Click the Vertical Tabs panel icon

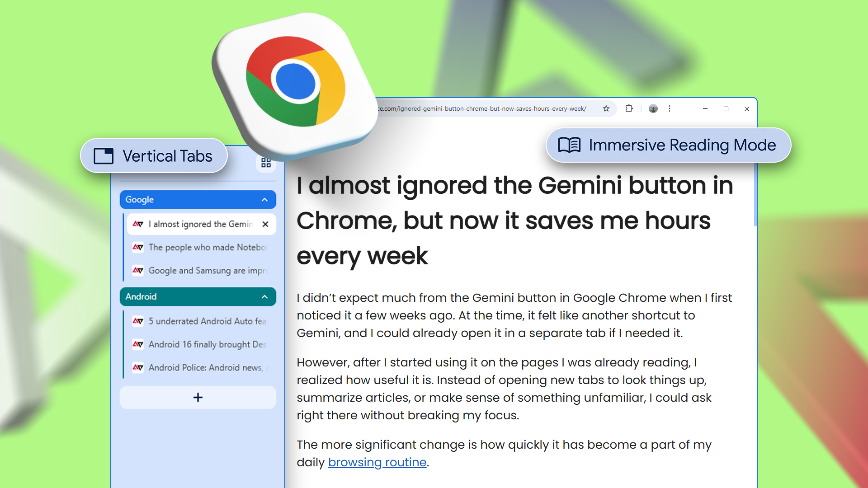(x=104, y=156)
